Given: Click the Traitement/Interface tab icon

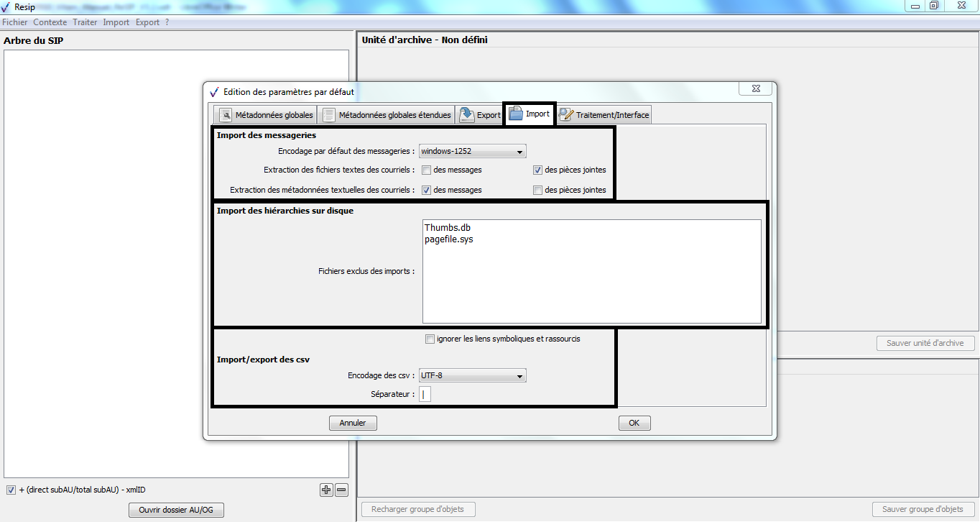Looking at the screenshot, I should [x=565, y=115].
